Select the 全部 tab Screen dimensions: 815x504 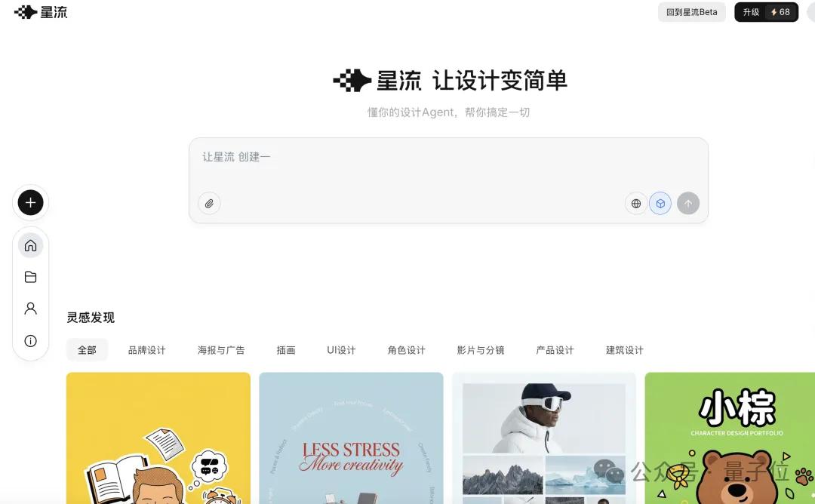[87, 350]
